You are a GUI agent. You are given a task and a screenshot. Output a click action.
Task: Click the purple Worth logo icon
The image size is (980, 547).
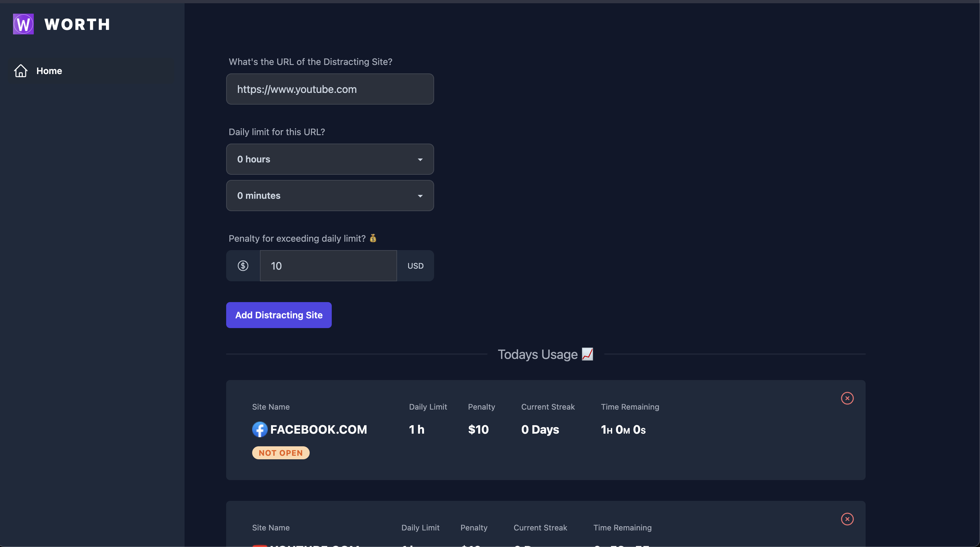[23, 24]
